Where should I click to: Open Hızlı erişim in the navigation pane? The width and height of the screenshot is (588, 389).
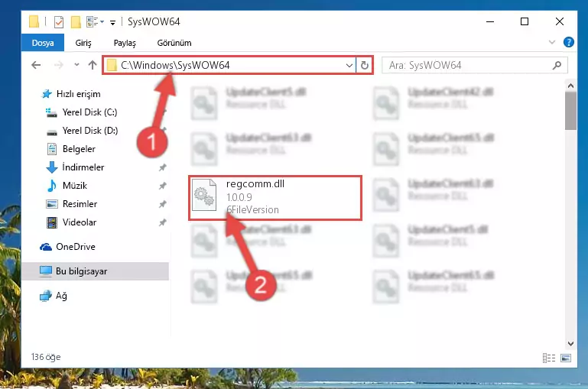tap(79, 94)
